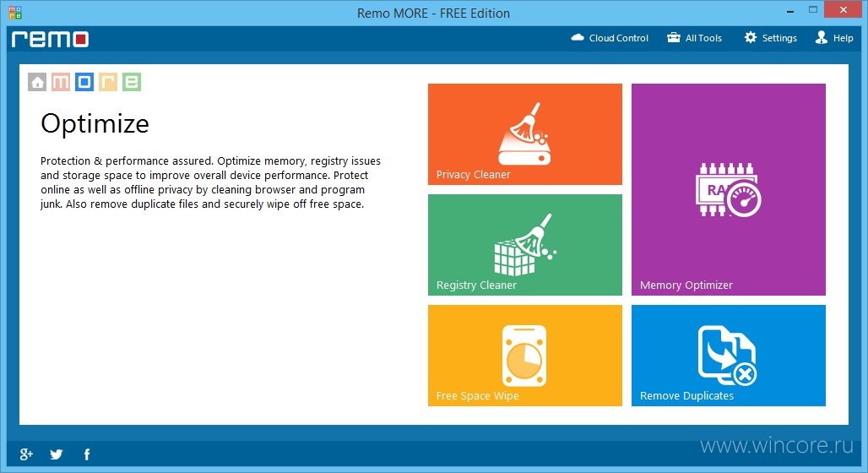Click the 'Optimize' heading text

click(95, 124)
